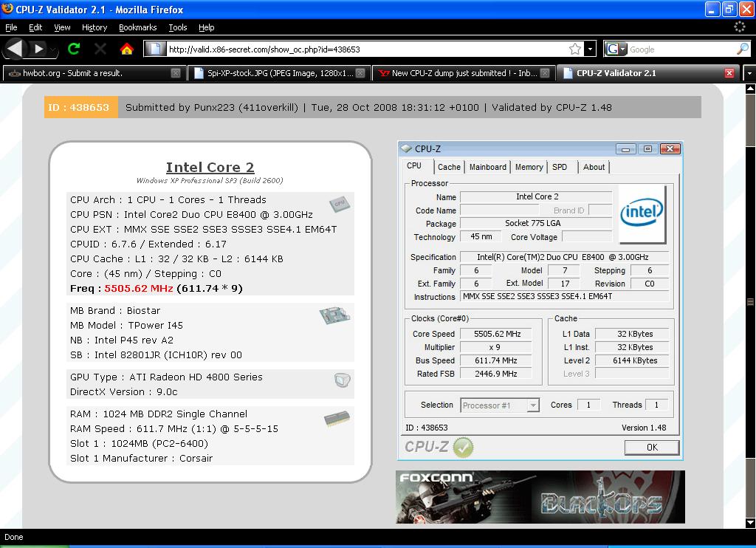Image resolution: width=756 pixels, height=548 pixels.
Task: Select the CPU-Z Memory tab
Action: point(529,167)
